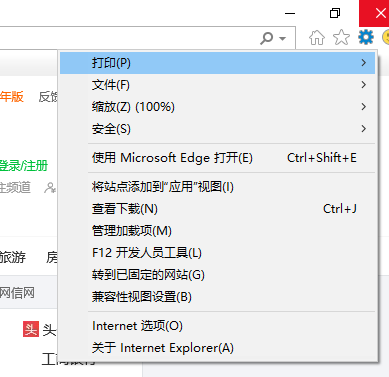Select 转到已固定的网站(G)
Screen dimensions: 389x377
click(217, 275)
